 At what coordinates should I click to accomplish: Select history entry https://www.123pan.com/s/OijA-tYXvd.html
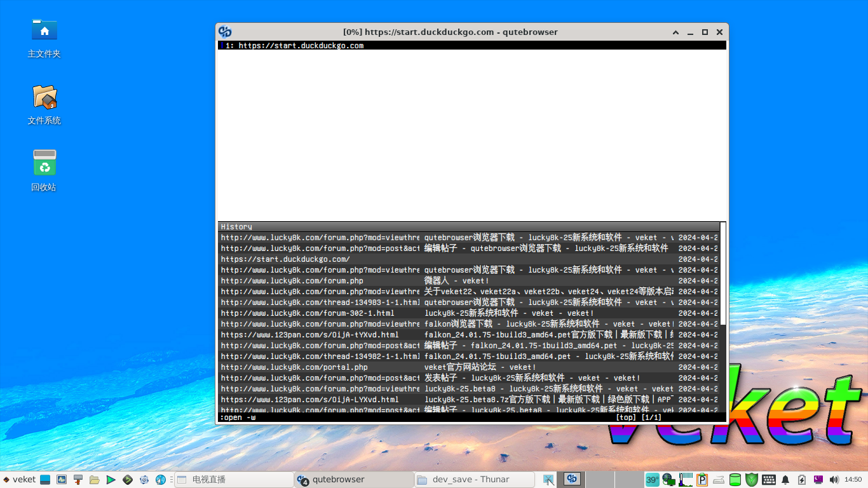(470, 335)
